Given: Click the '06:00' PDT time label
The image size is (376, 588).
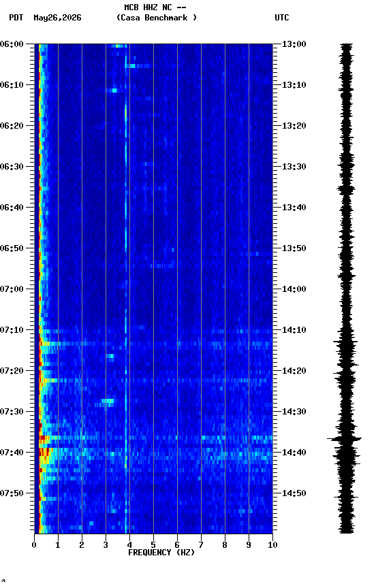Looking at the screenshot, I should pos(12,44).
